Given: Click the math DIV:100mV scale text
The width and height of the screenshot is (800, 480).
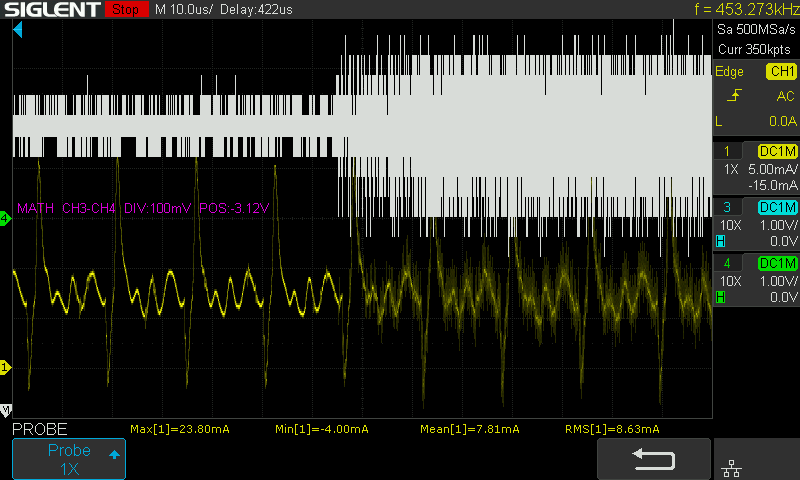Looking at the screenshot, I should pyautogui.click(x=157, y=208).
